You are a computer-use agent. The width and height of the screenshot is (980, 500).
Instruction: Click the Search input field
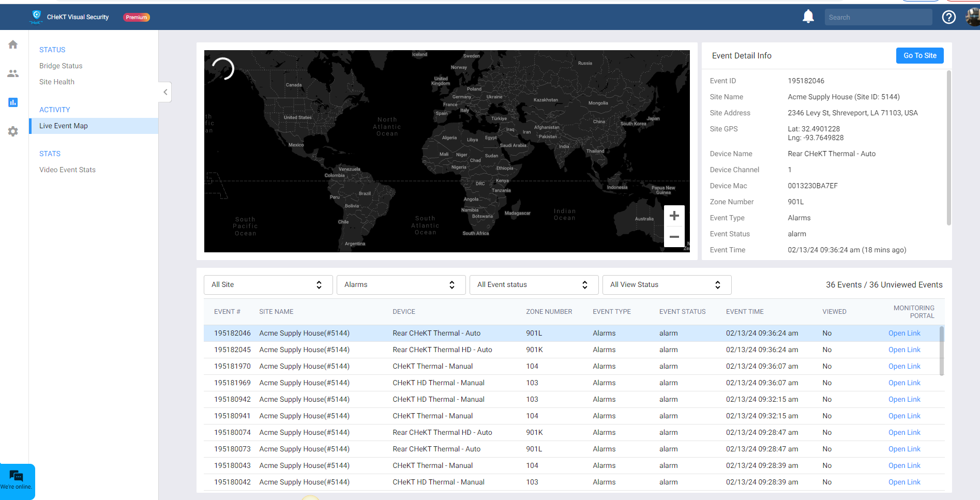(878, 17)
